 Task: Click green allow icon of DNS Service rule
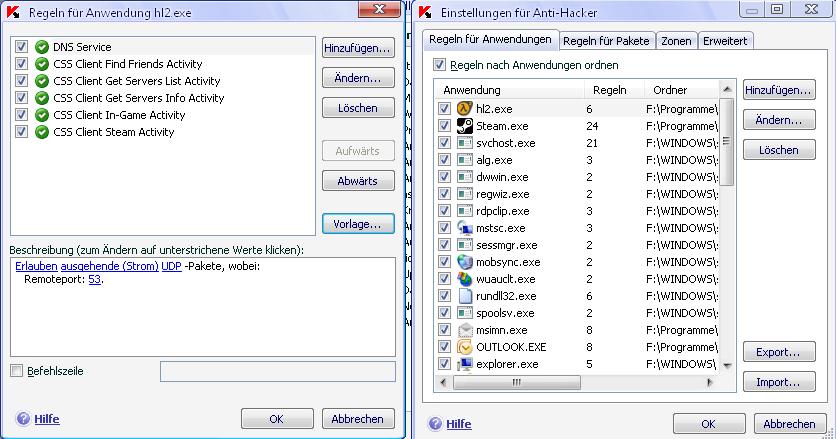point(42,47)
